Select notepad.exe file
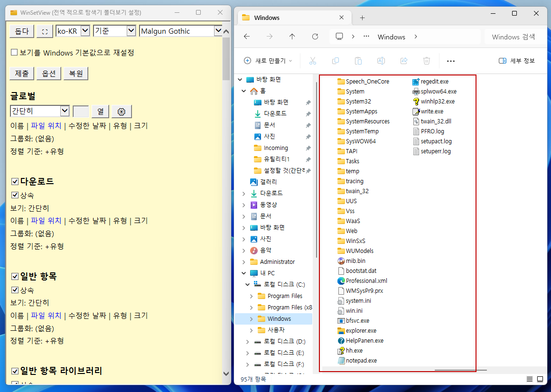 click(x=357, y=360)
